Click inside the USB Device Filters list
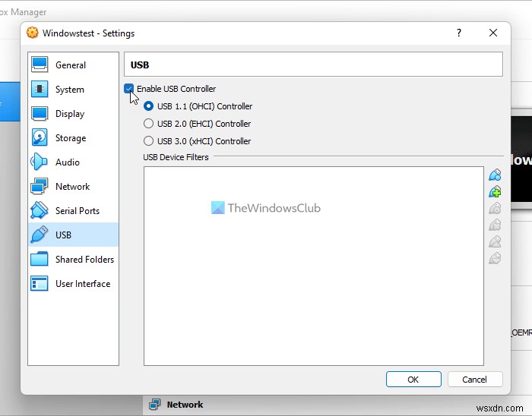 pyautogui.click(x=313, y=266)
